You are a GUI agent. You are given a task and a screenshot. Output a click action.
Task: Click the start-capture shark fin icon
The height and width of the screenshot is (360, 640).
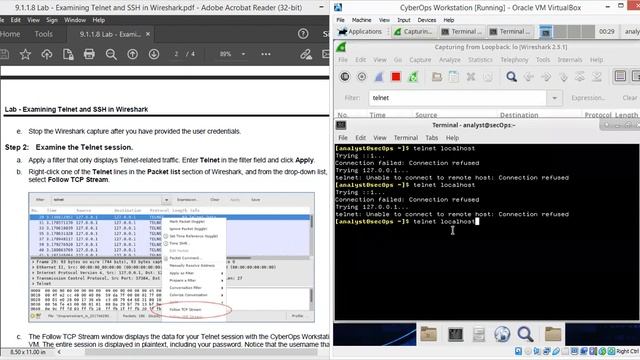tap(379, 77)
